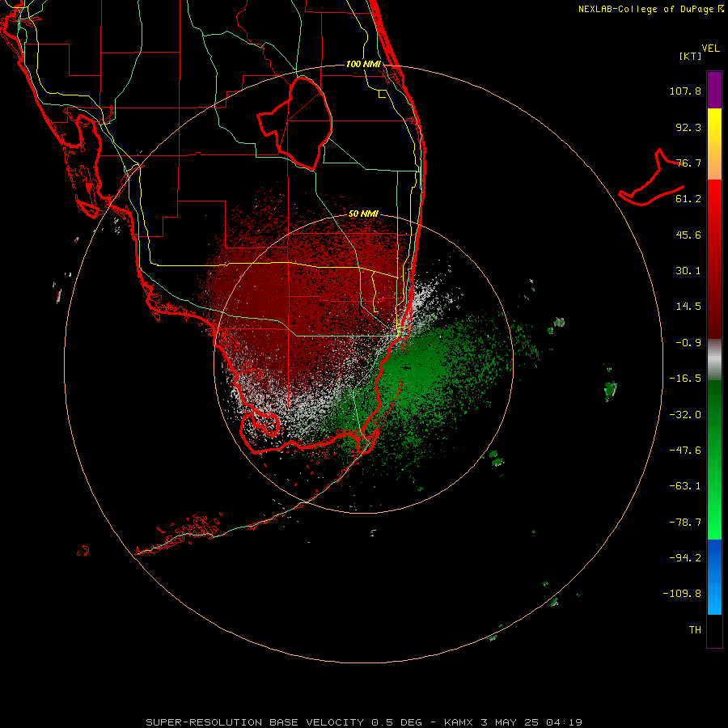Click the 76.7 velocity scale value

(688, 163)
